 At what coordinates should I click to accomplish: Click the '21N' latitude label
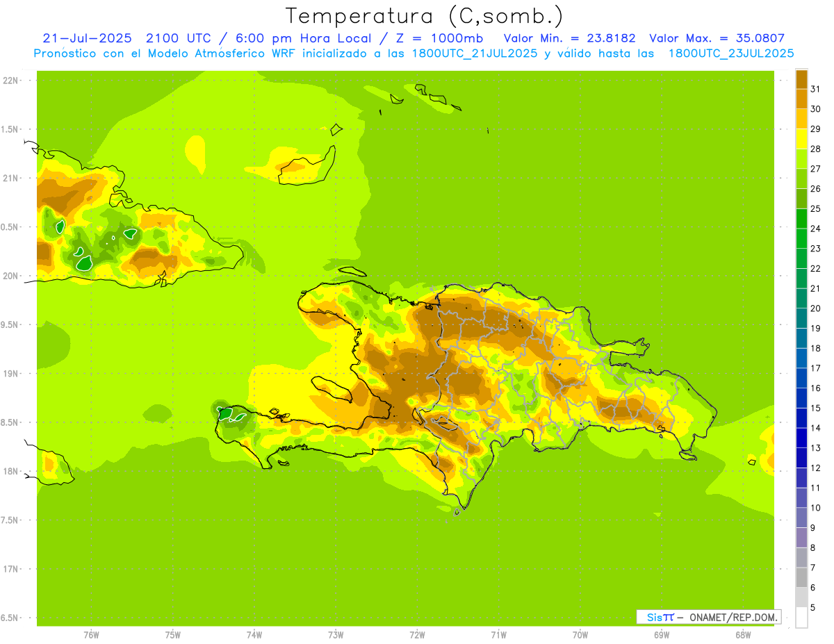tap(10, 178)
